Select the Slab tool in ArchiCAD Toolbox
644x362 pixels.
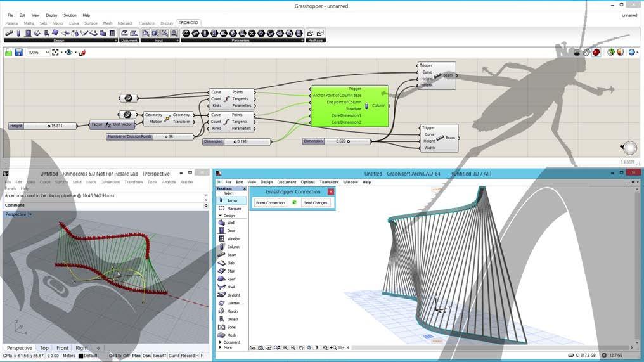[x=231, y=263]
